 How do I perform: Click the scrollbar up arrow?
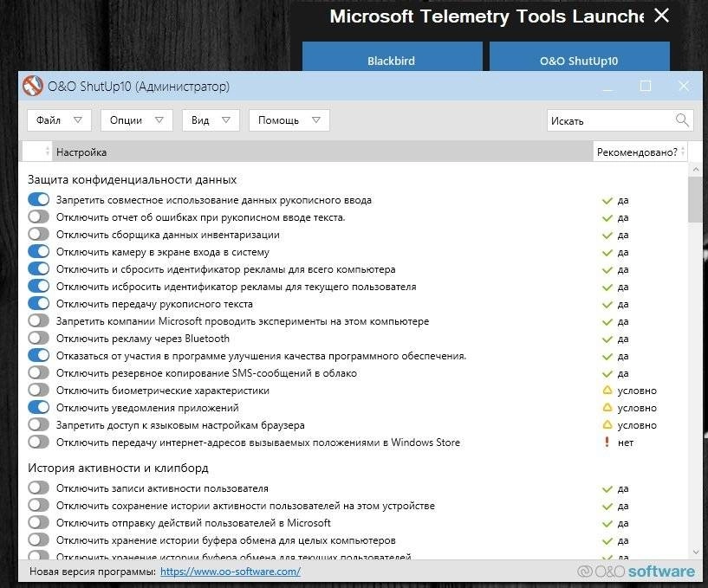click(x=696, y=169)
